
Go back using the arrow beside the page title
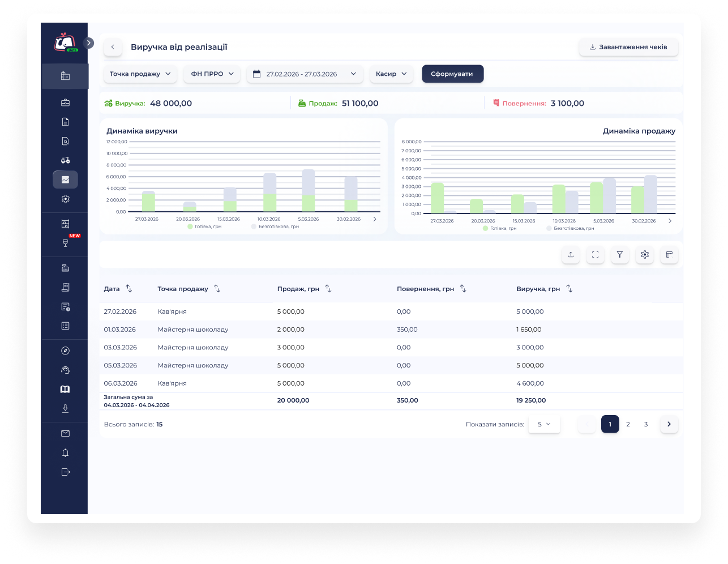[x=113, y=47]
